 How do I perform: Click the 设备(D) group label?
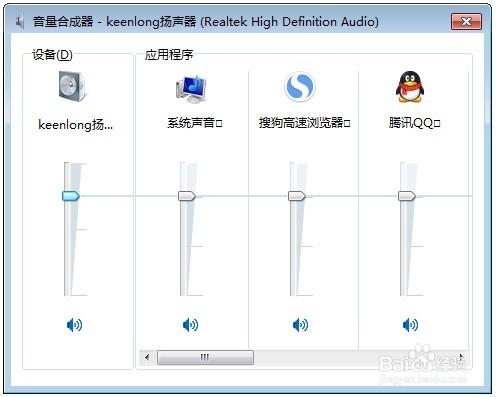(52, 55)
